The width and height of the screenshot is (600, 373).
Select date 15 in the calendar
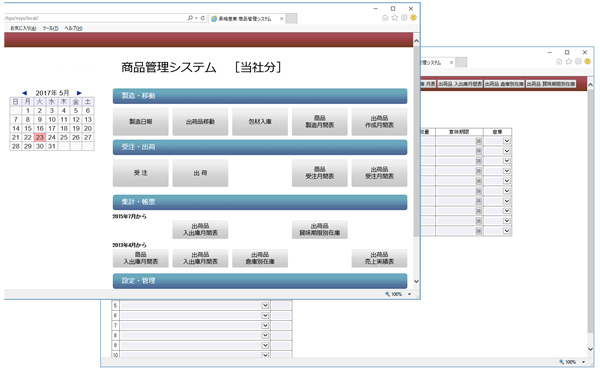pyautogui.click(x=28, y=129)
